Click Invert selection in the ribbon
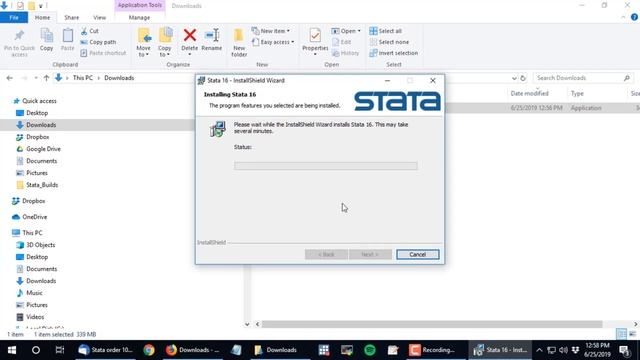The height and width of the screenshot is (360, 640). tap(393, 53)
